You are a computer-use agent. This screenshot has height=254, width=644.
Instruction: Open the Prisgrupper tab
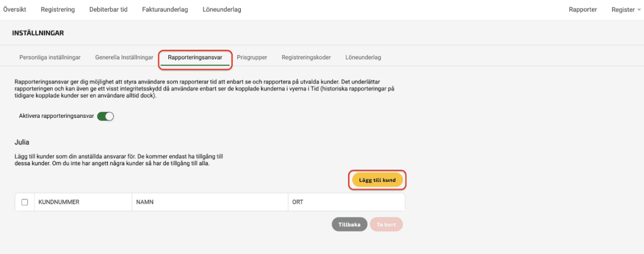click(252, 58)
